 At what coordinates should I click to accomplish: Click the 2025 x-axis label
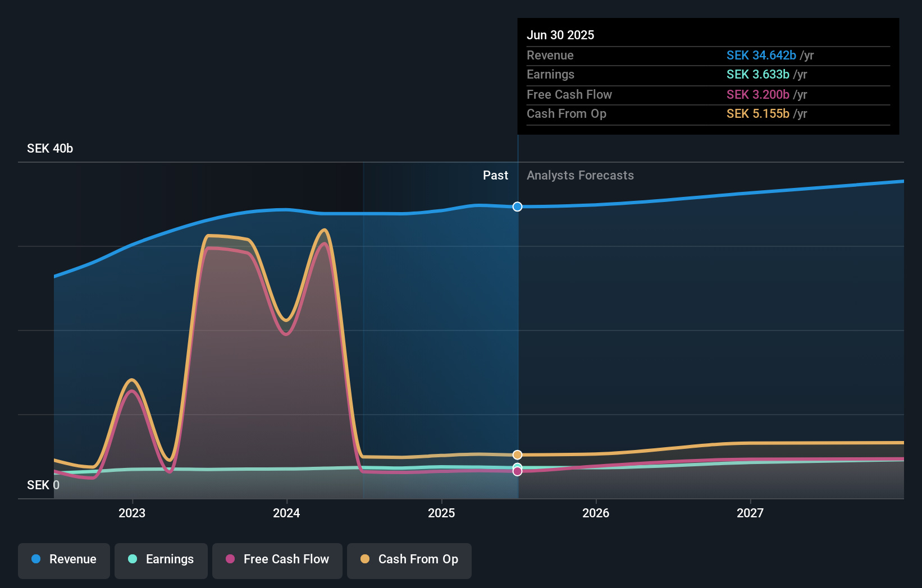[x=441, y=513]
